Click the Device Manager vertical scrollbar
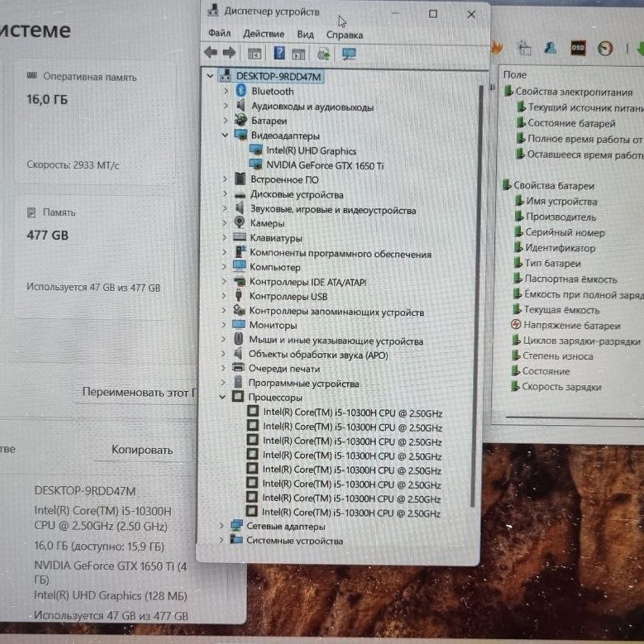The image size is (644, 644). 477,296
